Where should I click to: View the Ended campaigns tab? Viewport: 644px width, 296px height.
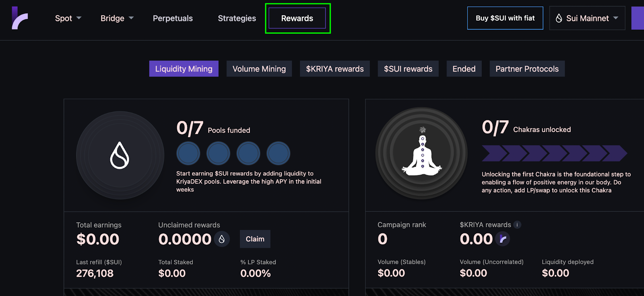click(464, 69)
